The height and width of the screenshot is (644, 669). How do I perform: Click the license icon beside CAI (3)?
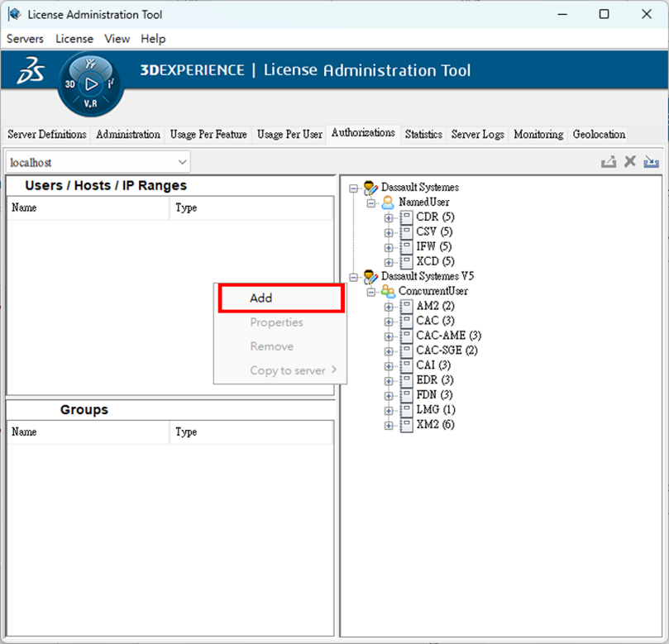tap(406, 366)
